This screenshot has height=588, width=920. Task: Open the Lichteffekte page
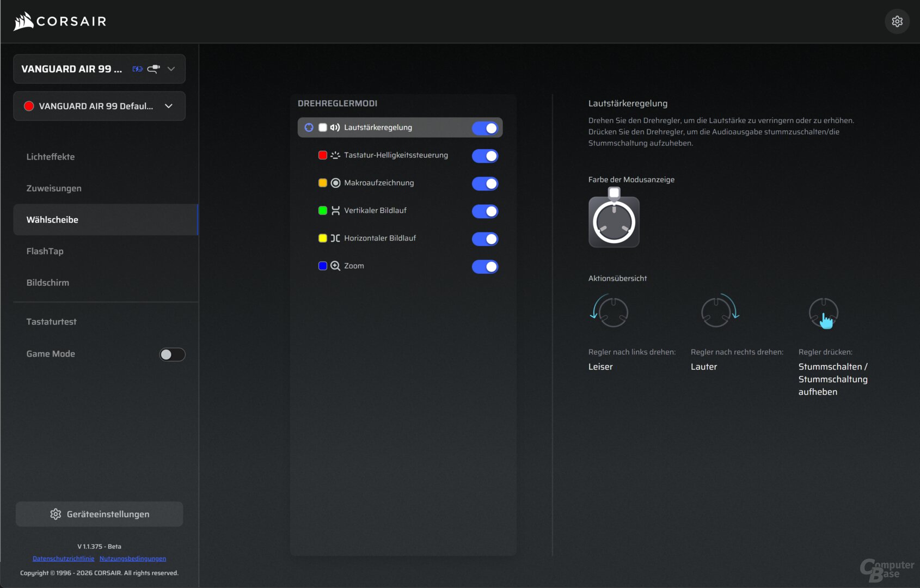[51, 156]
